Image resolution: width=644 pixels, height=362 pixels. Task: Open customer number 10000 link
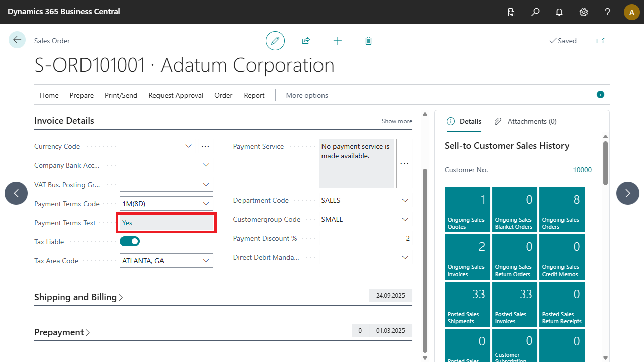pyautogui.click(x=582, y=170)
